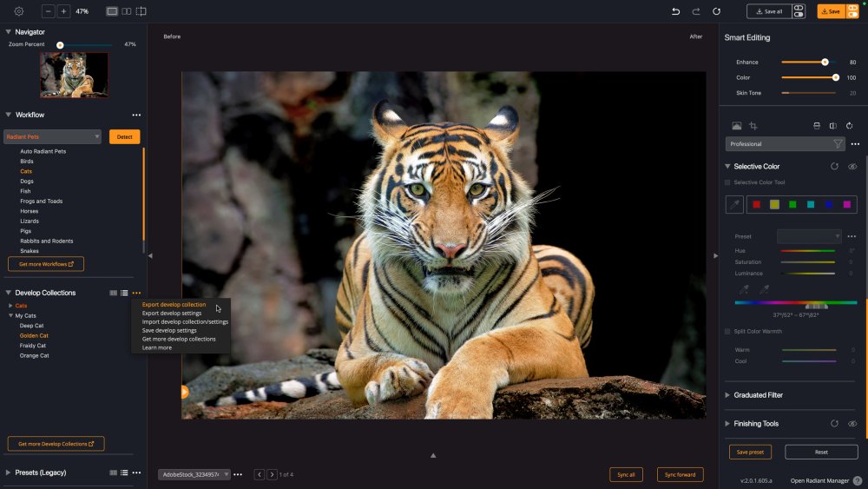Open the settings gear icon
The width and height of the screenshot is (868, 489).
19,11
